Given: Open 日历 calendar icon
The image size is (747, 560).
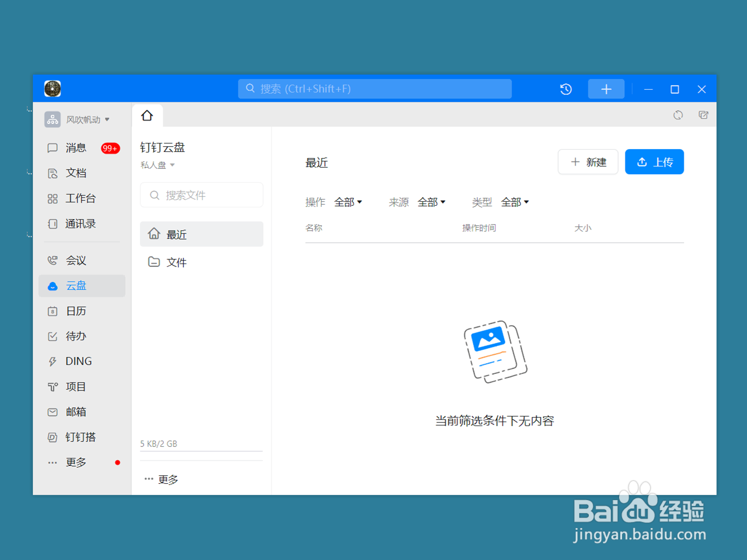Looking at the screenshot, I should coord(53,311).
